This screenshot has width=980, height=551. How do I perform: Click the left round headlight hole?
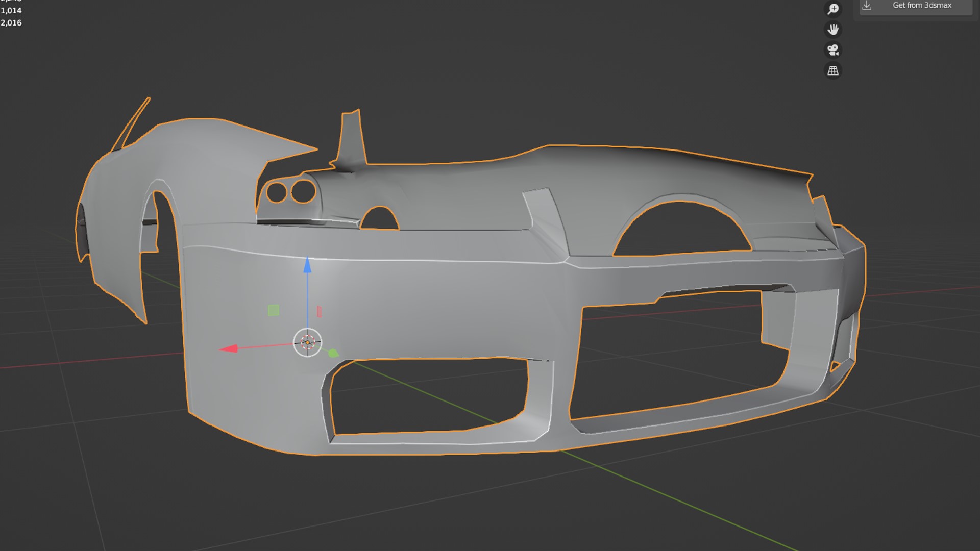(277, 193)
